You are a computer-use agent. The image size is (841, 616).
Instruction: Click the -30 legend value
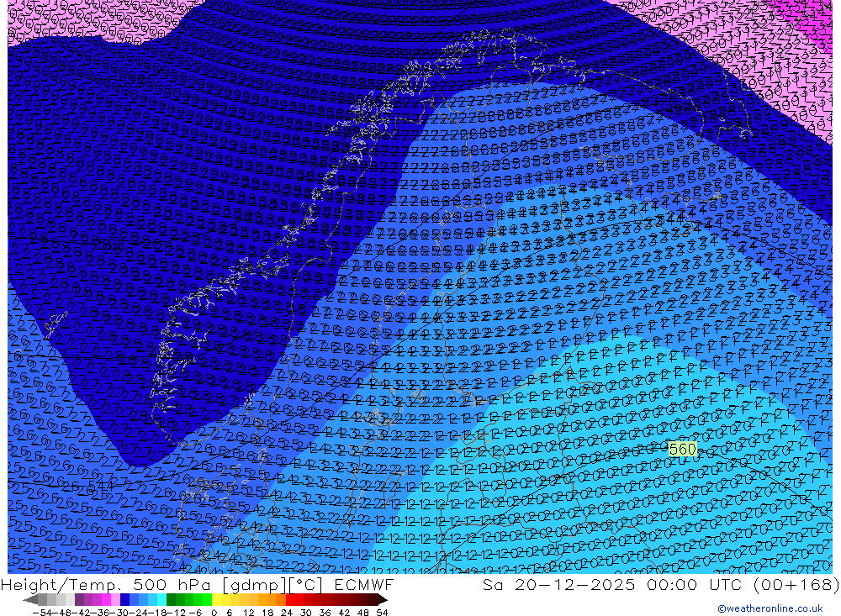120,613
